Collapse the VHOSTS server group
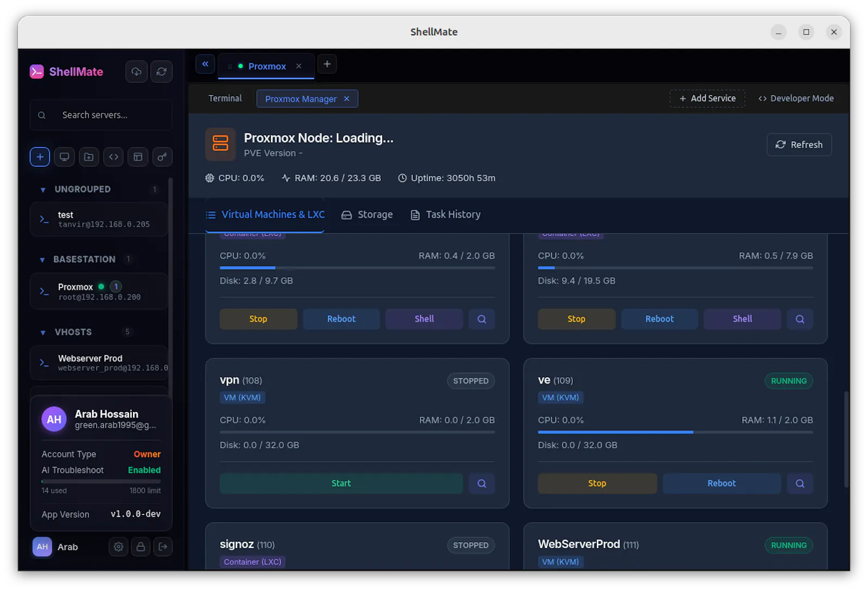 click(43, 332)
